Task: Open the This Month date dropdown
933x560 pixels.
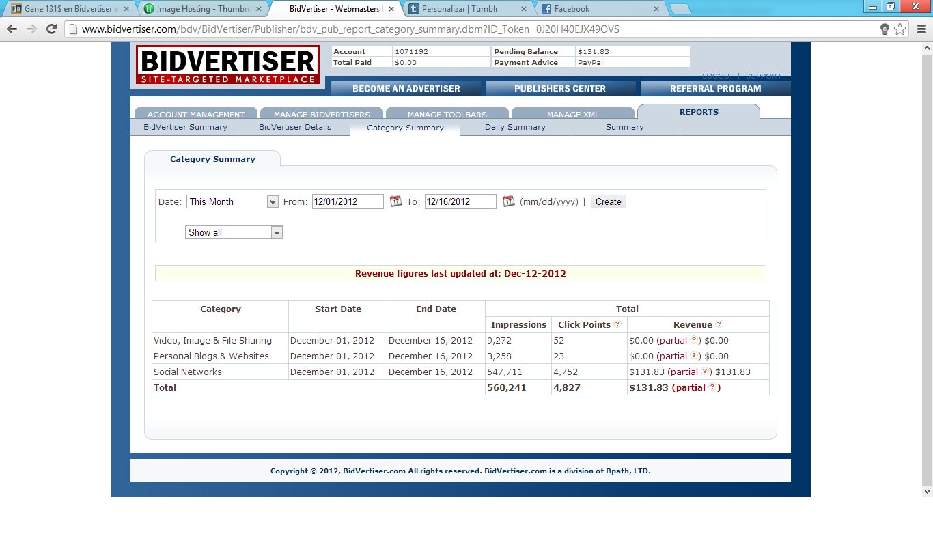Action: point(233,201)
